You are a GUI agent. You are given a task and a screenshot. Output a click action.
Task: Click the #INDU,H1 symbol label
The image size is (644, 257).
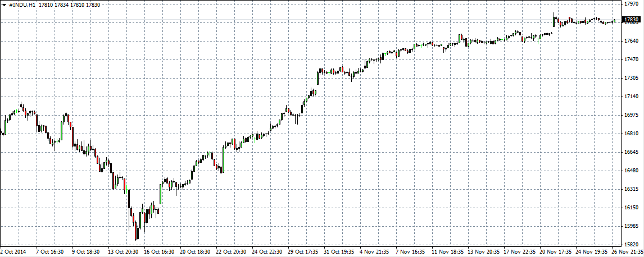(x=22, y=4)
